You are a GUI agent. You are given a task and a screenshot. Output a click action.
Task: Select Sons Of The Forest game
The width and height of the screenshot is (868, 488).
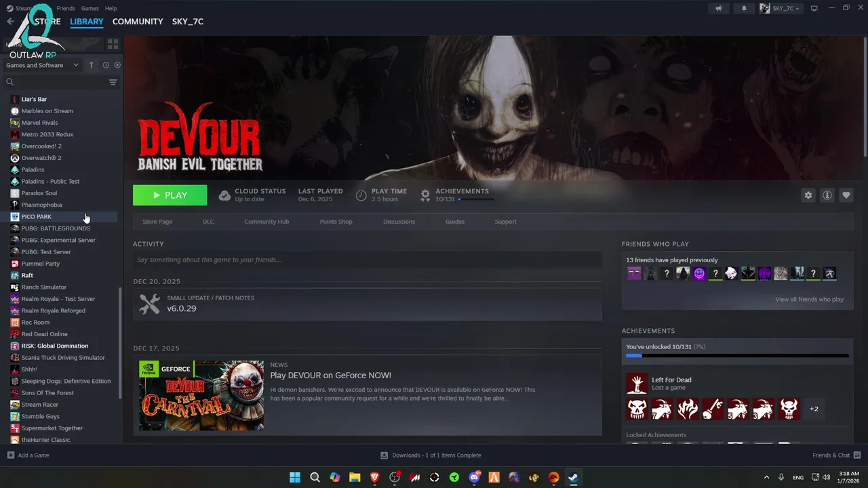point(47,393)
